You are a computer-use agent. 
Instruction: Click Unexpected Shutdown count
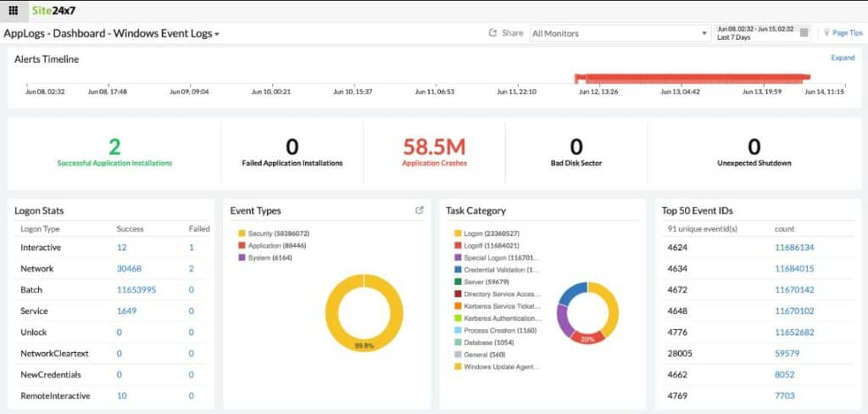pyautogui.click(x=754, y=147)
